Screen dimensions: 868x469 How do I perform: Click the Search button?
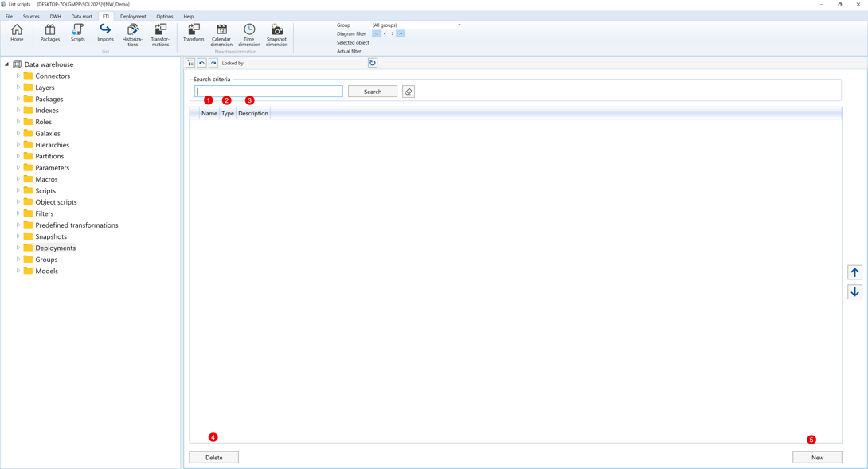pyautogui.click(x=373, y=92)
